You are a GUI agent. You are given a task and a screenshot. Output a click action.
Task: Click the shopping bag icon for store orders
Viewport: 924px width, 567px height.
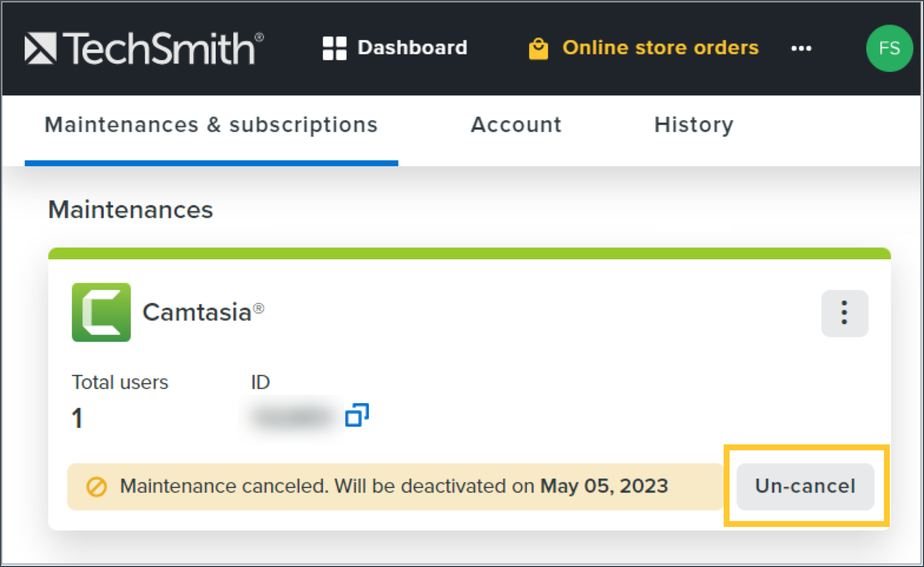pyautogui.click(x=537, y=48)
